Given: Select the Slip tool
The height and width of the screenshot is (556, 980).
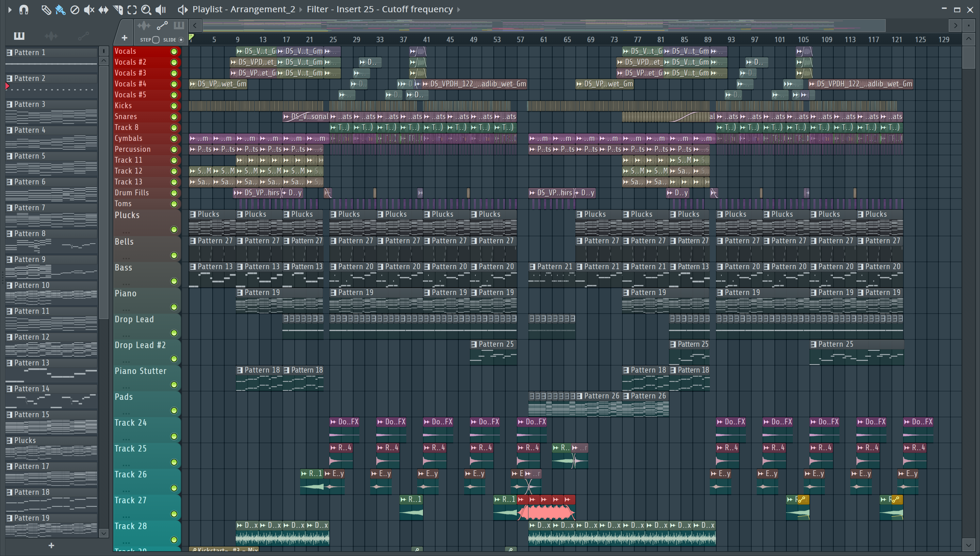Looking at the screenshot, I should [x=103, y=10].
